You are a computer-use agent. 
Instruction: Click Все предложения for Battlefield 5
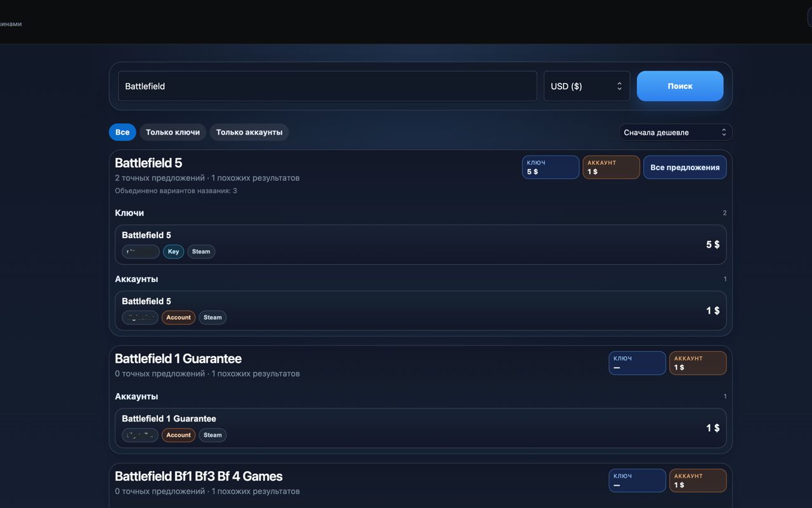(684, 168)
